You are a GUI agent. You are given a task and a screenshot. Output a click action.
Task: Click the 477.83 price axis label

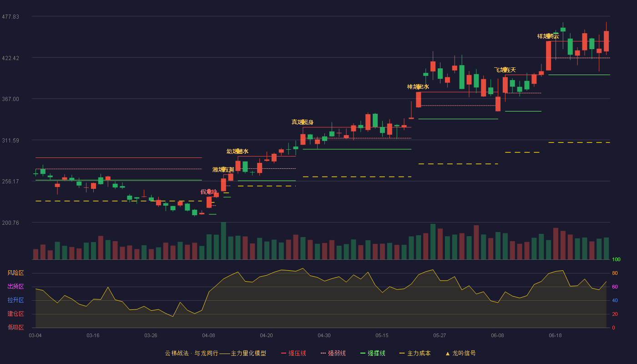10,17
